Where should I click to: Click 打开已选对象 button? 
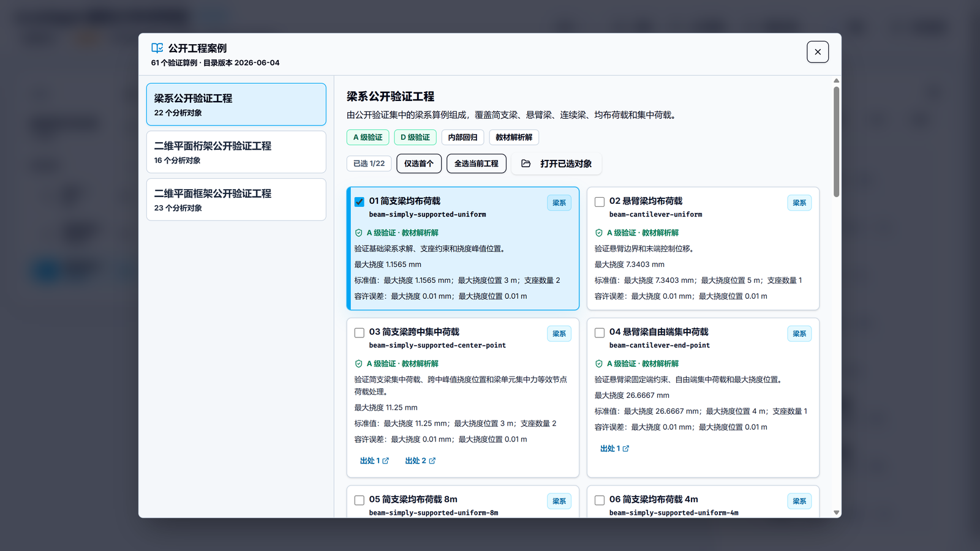pos(556,163)
